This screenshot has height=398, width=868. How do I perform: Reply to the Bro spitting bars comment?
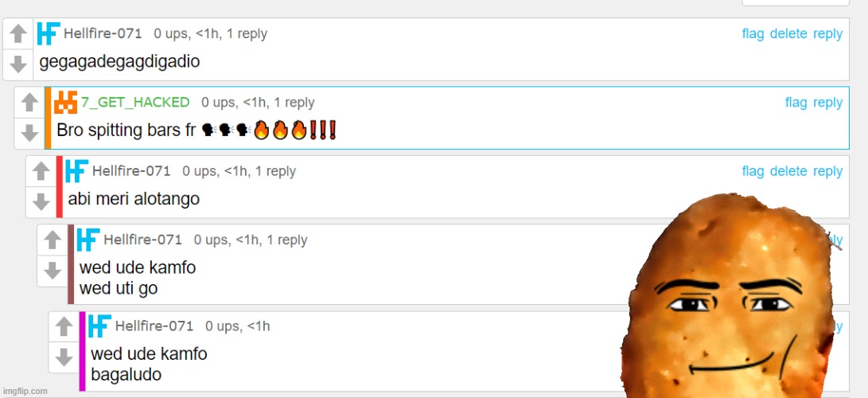(827, 103)
